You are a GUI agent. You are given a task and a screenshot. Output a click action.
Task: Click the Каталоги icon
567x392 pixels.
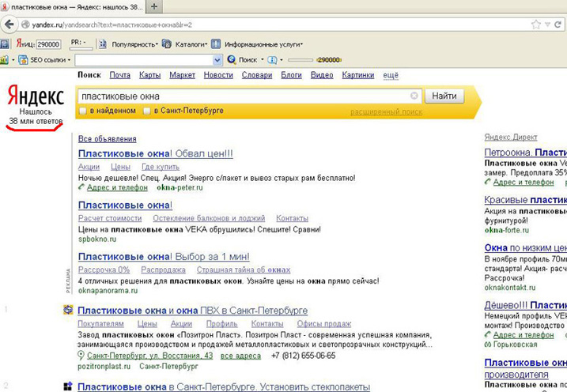coord(167,44)
